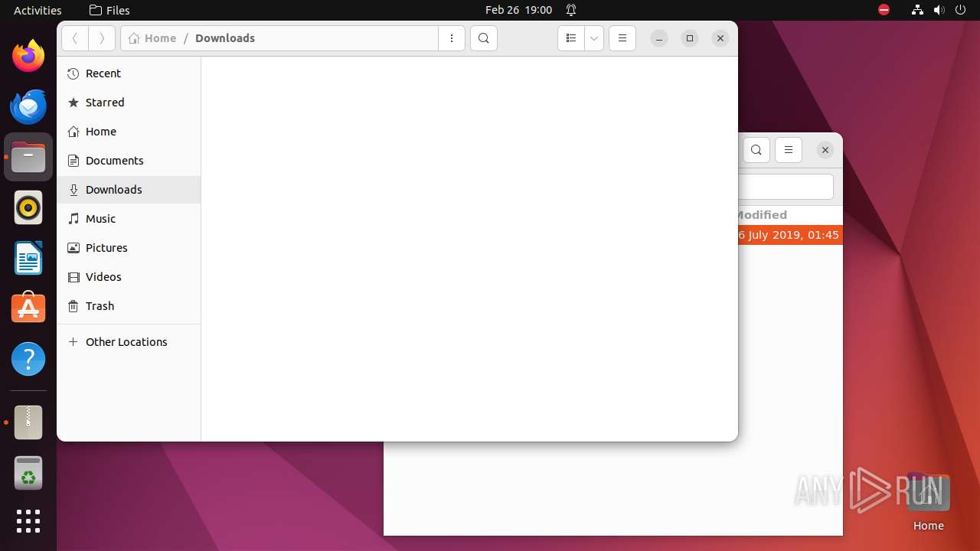This screenshot has height=551, width=980.
Task: Click the power icon in the top bar
Action: click(960, 10)
